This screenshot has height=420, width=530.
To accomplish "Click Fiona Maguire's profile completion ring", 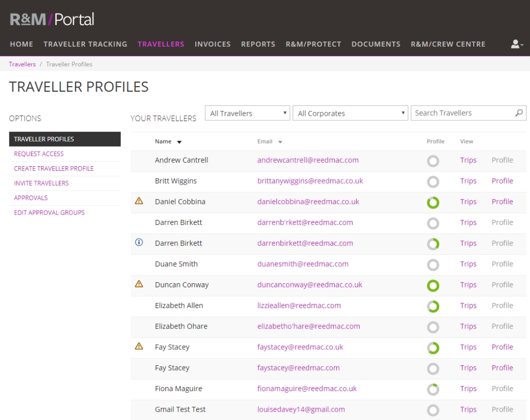I will pos(433,389).
